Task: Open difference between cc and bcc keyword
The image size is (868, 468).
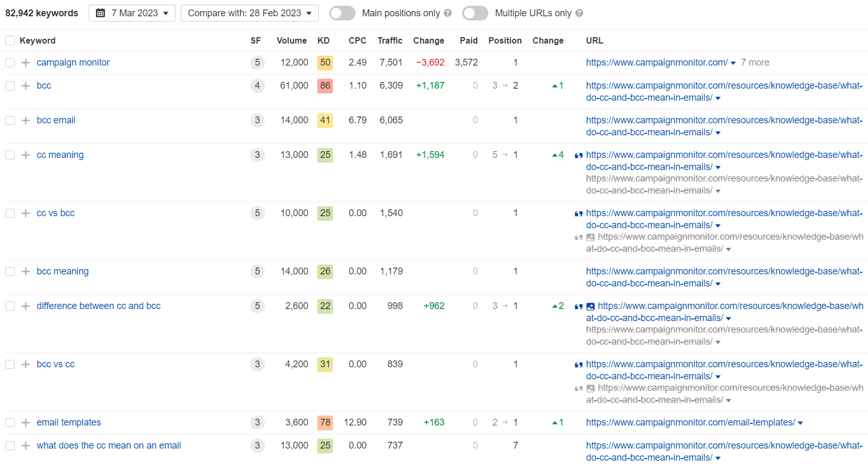Action: [x=99, y=306]
